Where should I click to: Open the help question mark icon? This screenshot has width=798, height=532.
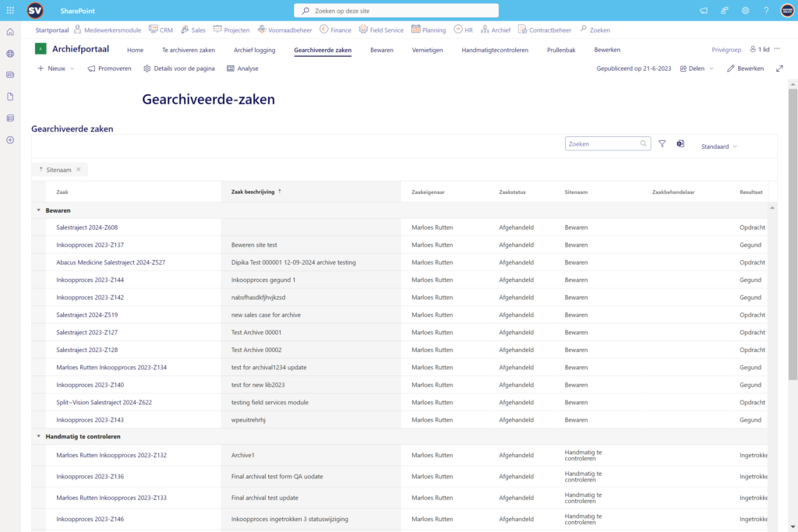click(x=766, y=11)
